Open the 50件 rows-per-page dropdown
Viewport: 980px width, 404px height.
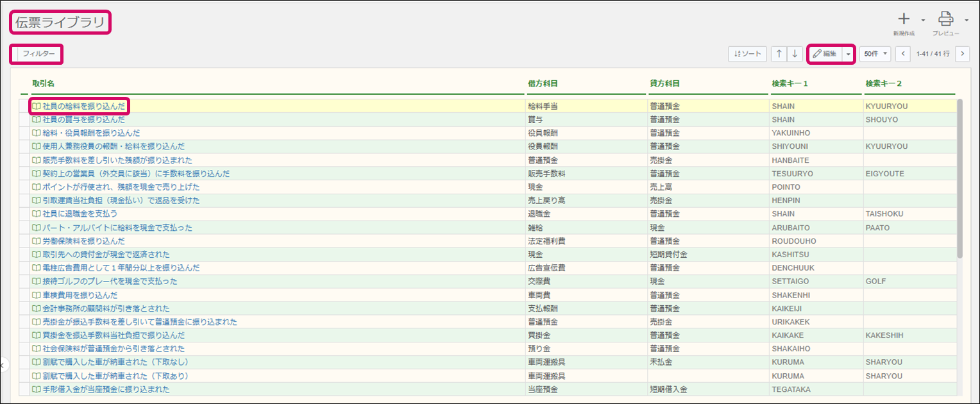point(875,54)
